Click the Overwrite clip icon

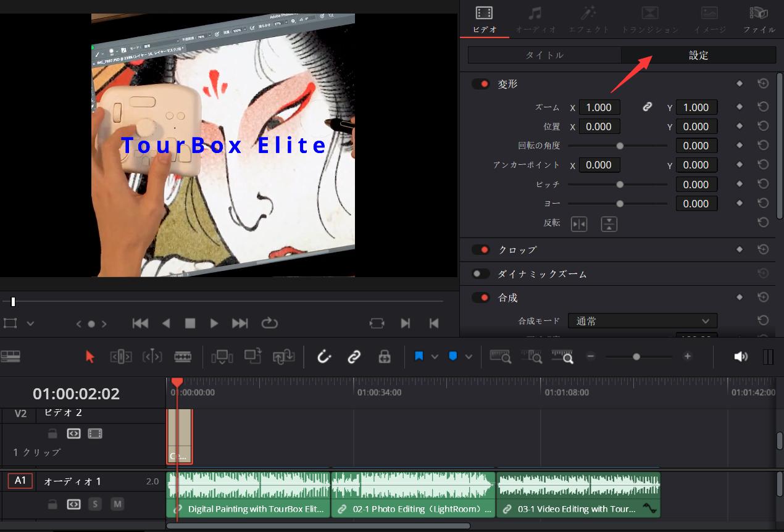pos(252,356)
